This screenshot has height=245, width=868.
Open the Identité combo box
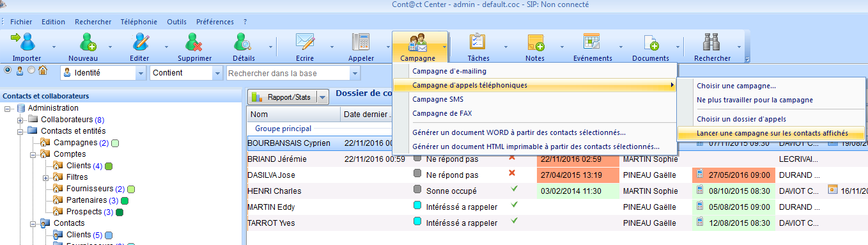(104, 73)
